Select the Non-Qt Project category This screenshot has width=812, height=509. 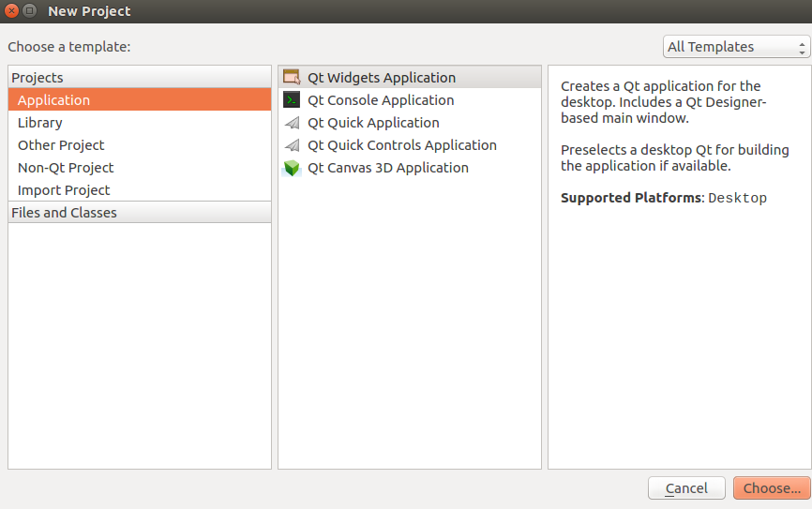coord(66,168)
